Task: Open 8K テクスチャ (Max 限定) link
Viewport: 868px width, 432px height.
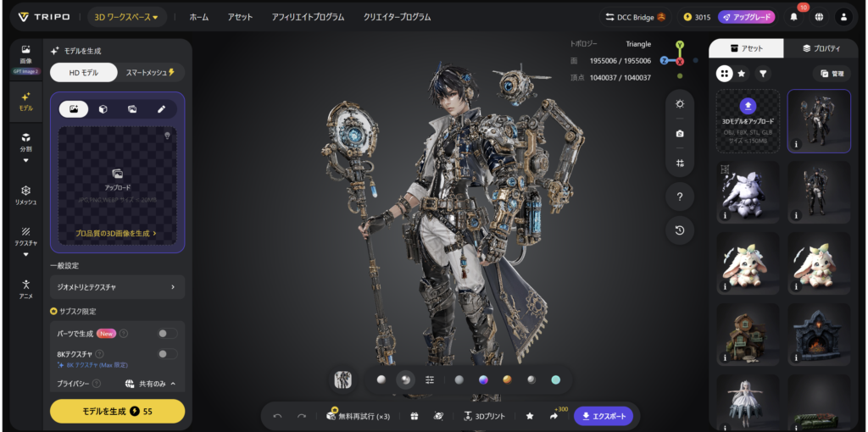Action: [93, 365]
